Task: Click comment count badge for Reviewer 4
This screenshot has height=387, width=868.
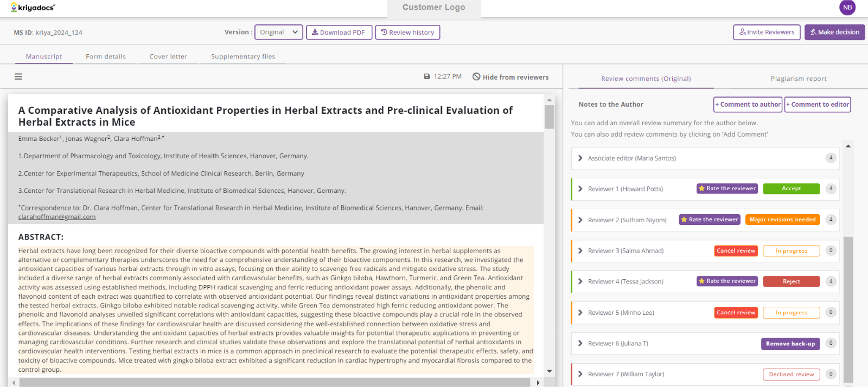Action: pyautogui.click(x=831, y=281)
